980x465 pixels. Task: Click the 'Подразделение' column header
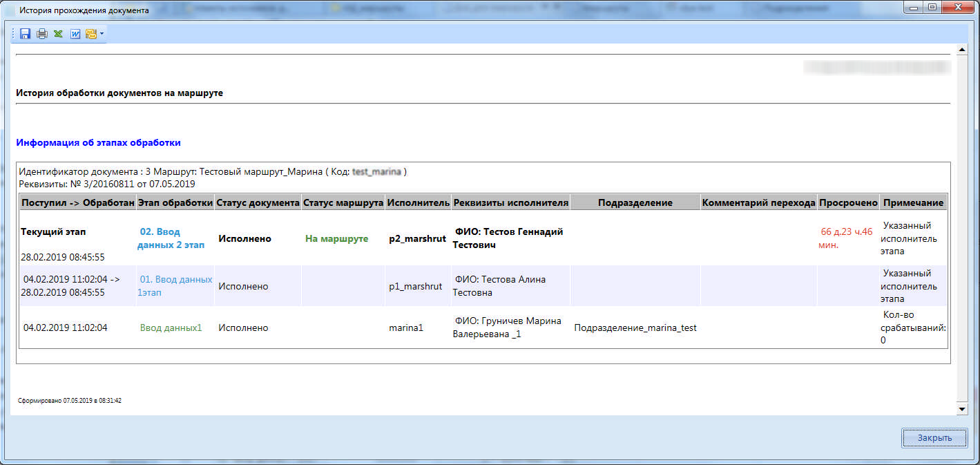pos(635,202)
